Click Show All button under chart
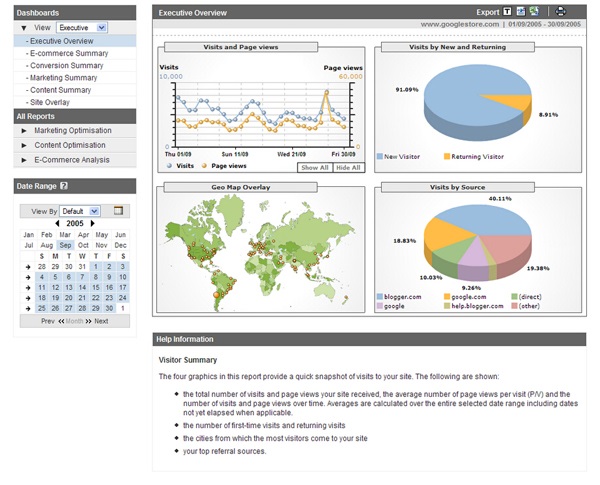Viewport: 600px width, 485px height. (315, 168)
